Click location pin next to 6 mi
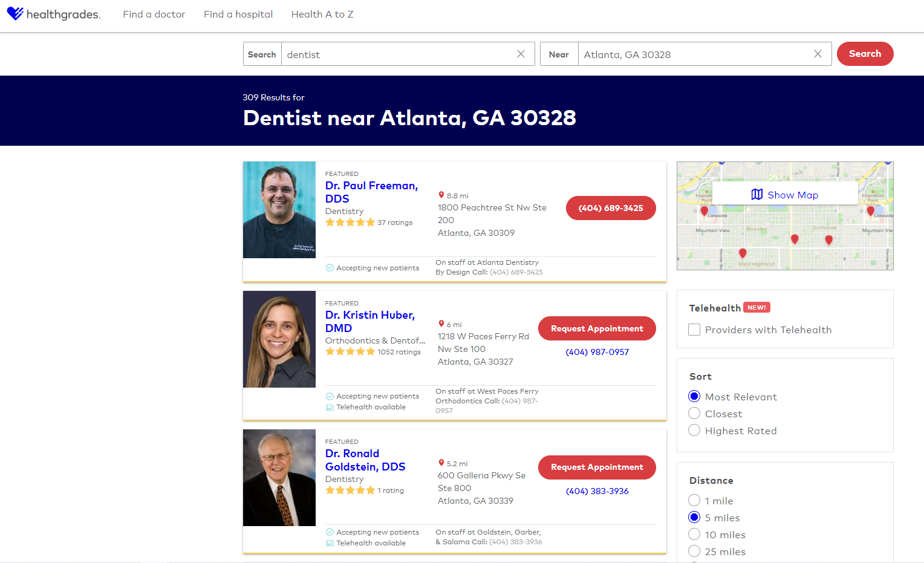The width and height of the screenshot is (924, 563). [x=441, y=324]
